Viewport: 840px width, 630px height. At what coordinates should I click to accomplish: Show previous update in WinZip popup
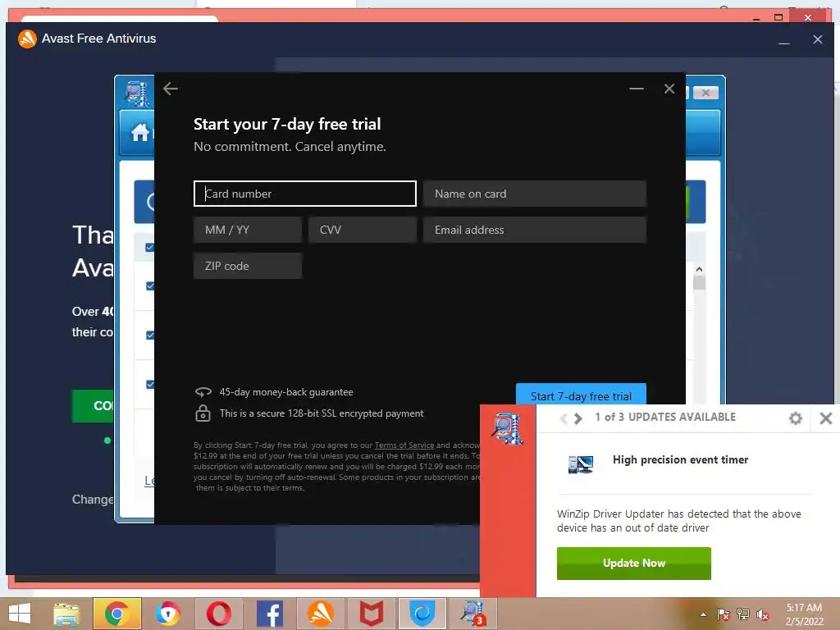(x=563, y=418)
